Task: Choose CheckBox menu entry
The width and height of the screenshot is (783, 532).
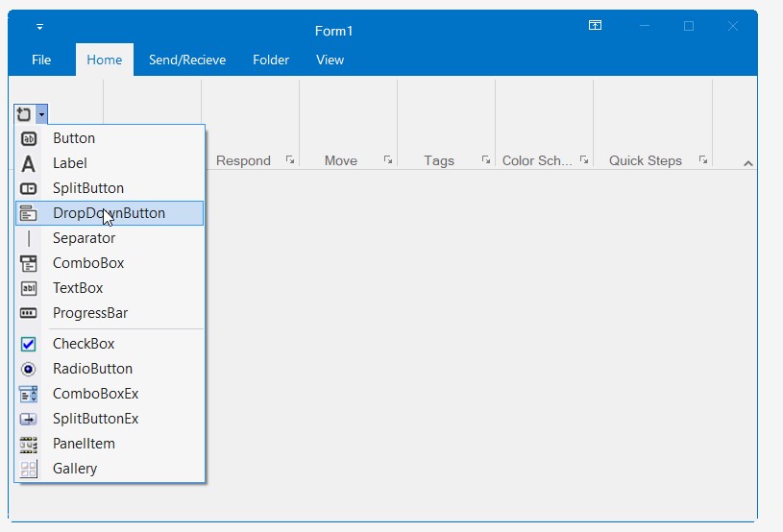Action: (110, 344)
